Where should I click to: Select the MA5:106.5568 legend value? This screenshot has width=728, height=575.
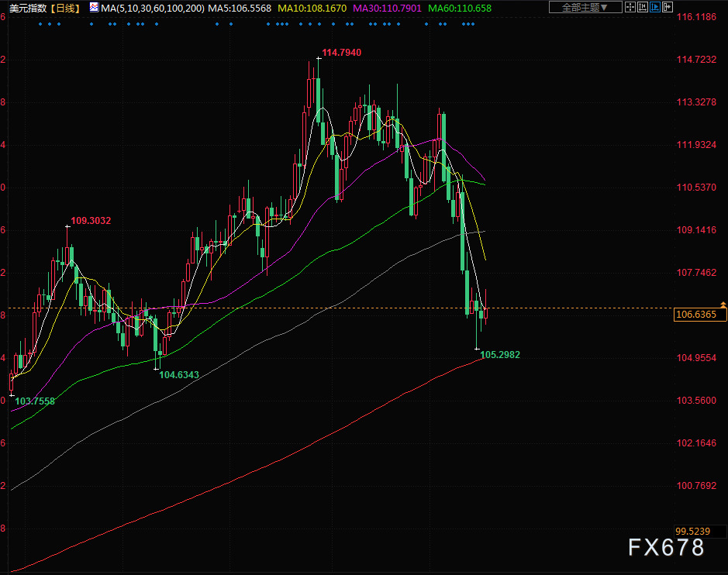[240, 8]
